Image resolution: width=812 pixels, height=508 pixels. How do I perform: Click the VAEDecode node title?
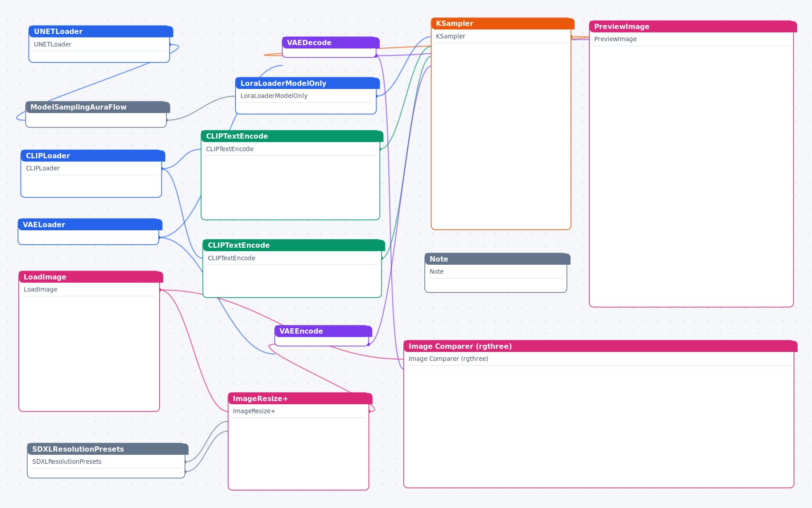(309, 43)
